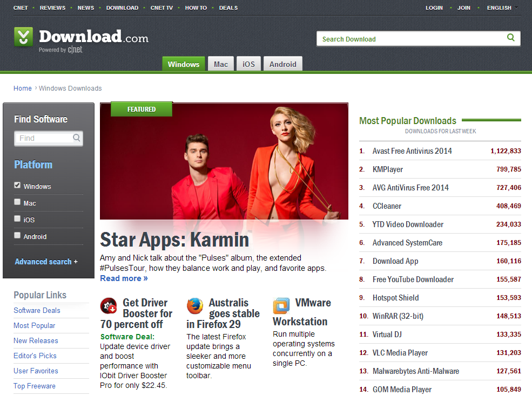Open Avast Free Antivirus 2014
This screenshot has height=396, width=532.
click(412, 151)
